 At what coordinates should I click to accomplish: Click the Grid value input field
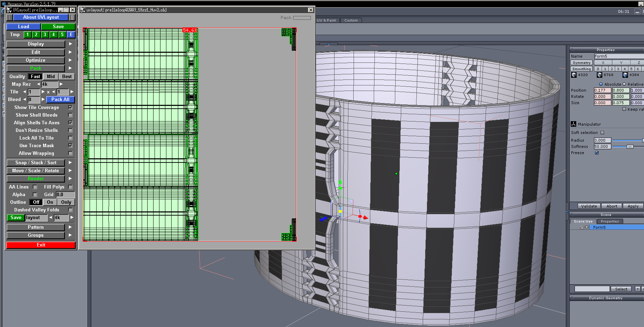click(x=65, y=195)
